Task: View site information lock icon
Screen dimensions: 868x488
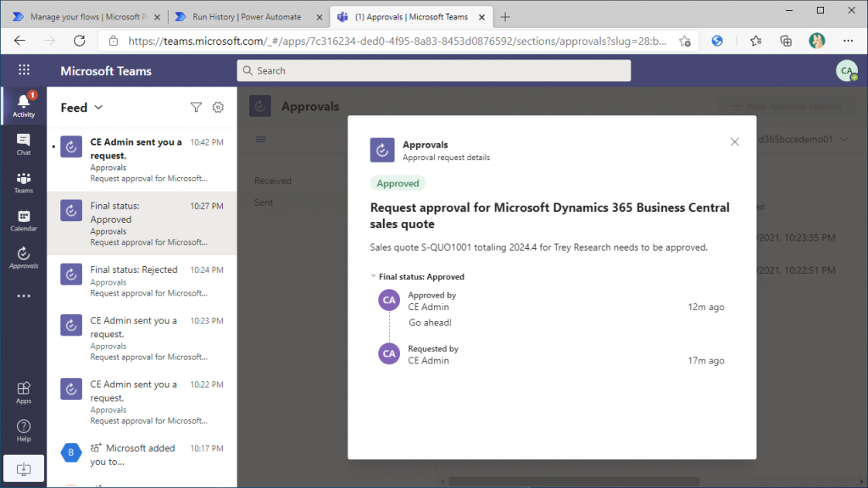Action: pyautogui.click(x=114, y=41)
